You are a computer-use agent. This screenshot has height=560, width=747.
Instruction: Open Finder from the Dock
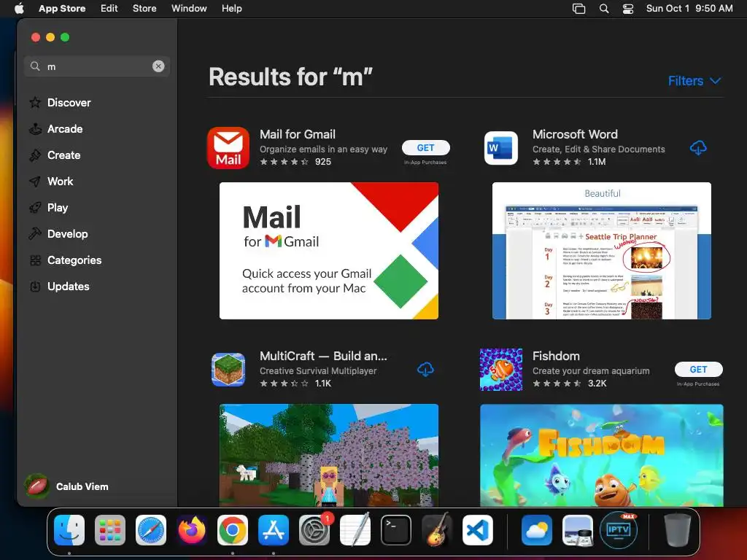coord(69,530)
